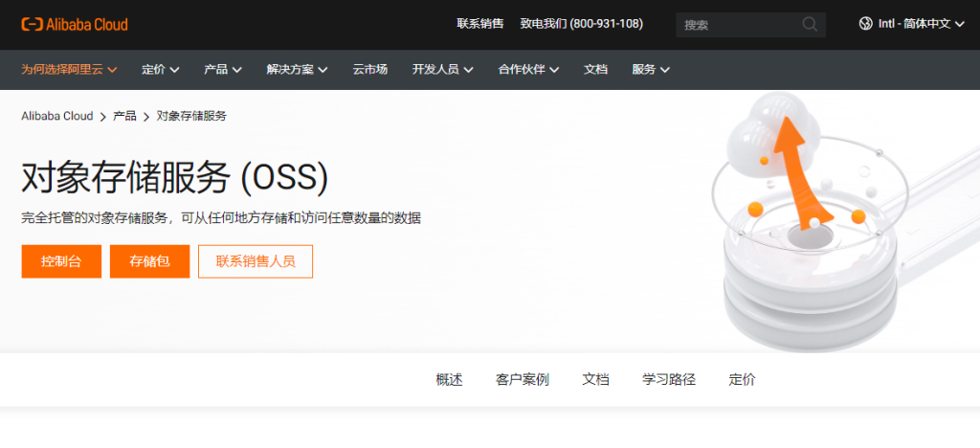Click 致电我们 (800-931-108) phone link
The image size is (980, 448).
[581, 24]
